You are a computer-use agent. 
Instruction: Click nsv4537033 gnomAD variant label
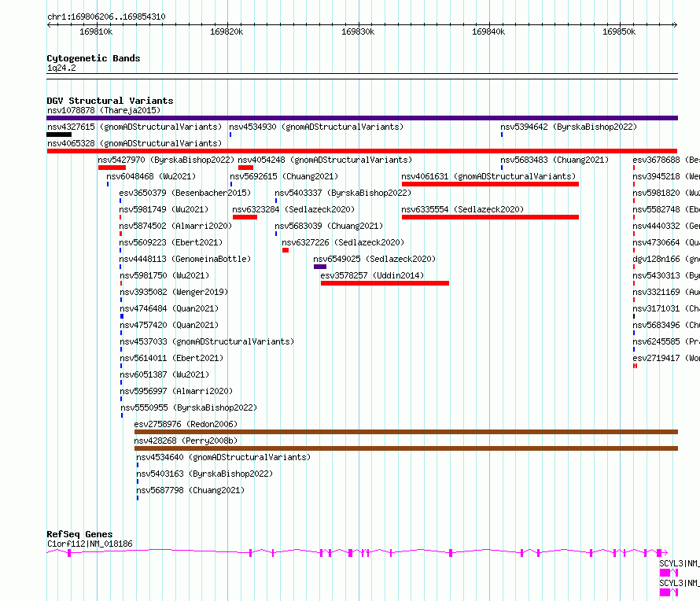coord(207,341)
